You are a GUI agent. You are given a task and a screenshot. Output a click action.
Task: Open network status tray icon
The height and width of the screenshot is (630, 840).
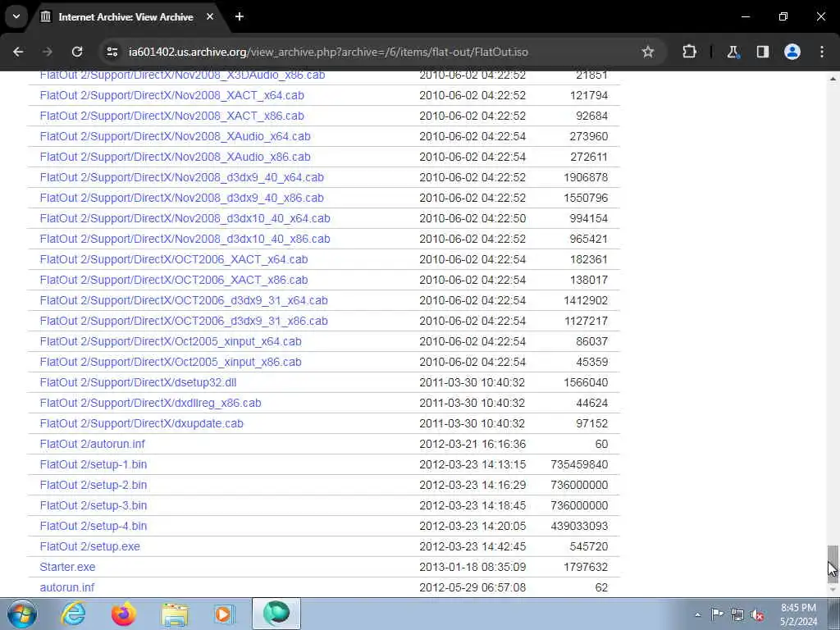click(737, 614)
